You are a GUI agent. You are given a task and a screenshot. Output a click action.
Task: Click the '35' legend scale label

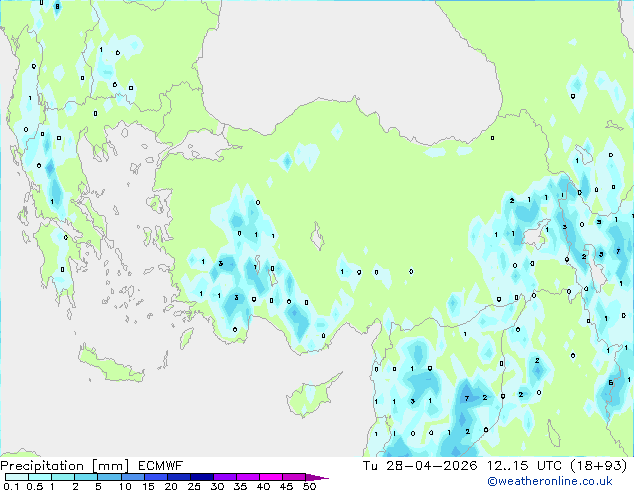(x=240, y=486)
